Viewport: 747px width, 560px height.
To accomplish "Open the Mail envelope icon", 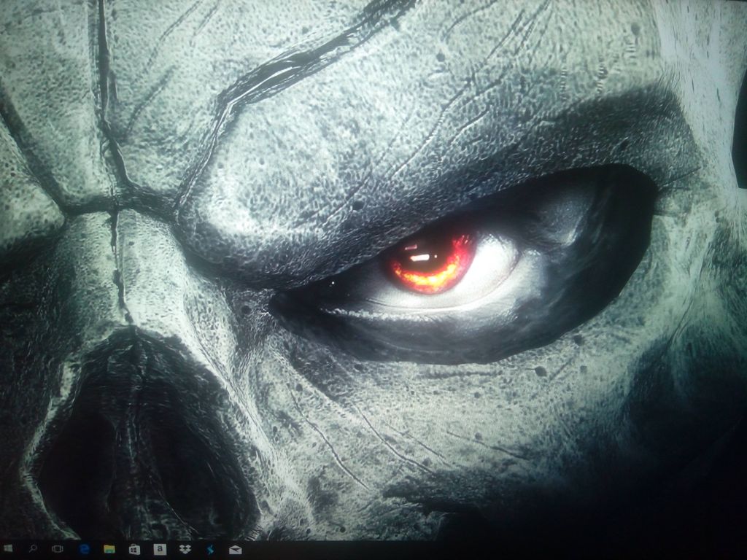I will (x=236, y=550).
